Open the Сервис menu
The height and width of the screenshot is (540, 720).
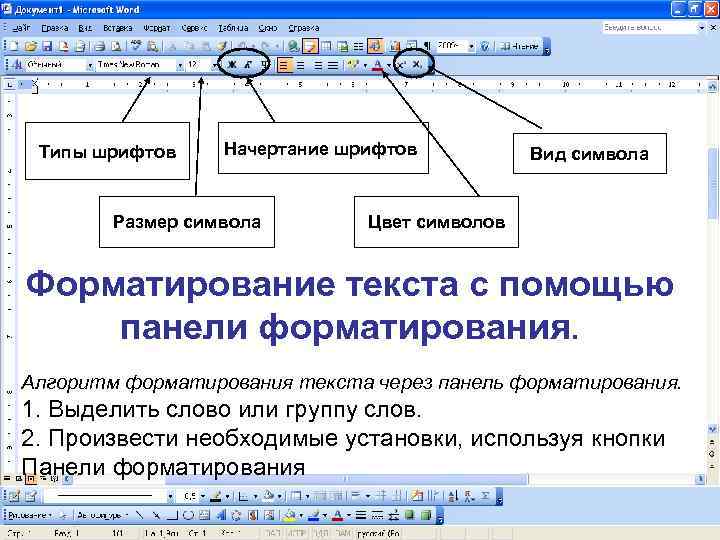coord(194,28)
